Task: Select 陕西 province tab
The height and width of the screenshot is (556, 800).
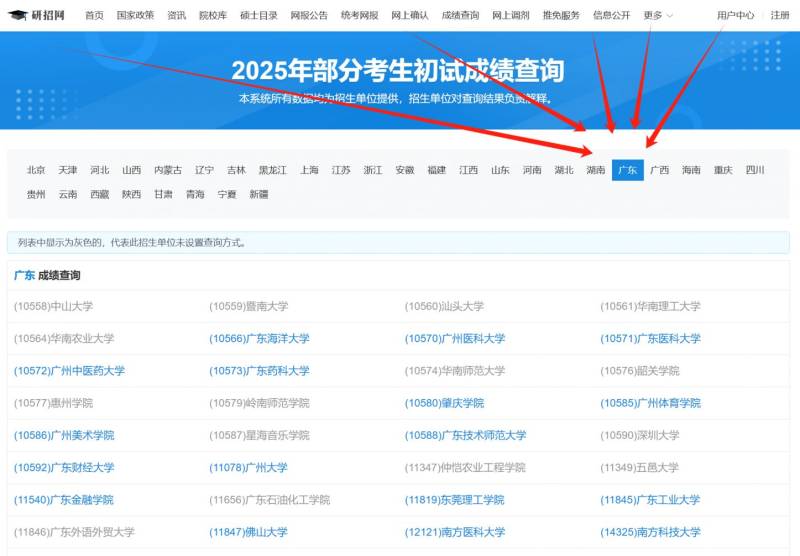Action: pos(132,194)
